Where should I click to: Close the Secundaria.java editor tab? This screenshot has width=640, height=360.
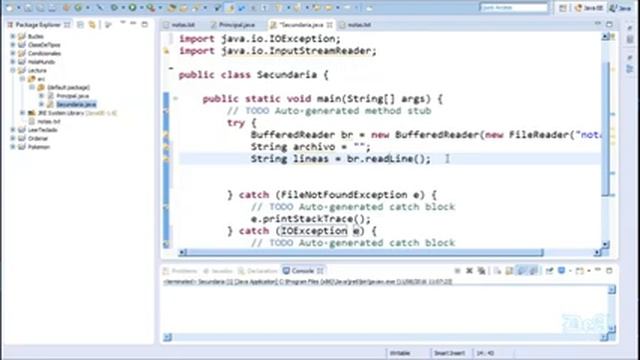click(x=329, y=25)
